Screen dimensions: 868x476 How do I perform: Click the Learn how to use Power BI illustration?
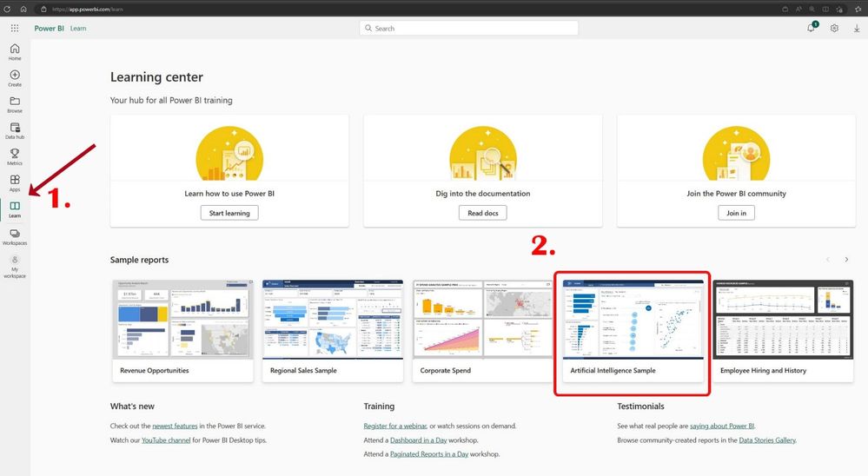pyautogui.click(x=229, y=154)
